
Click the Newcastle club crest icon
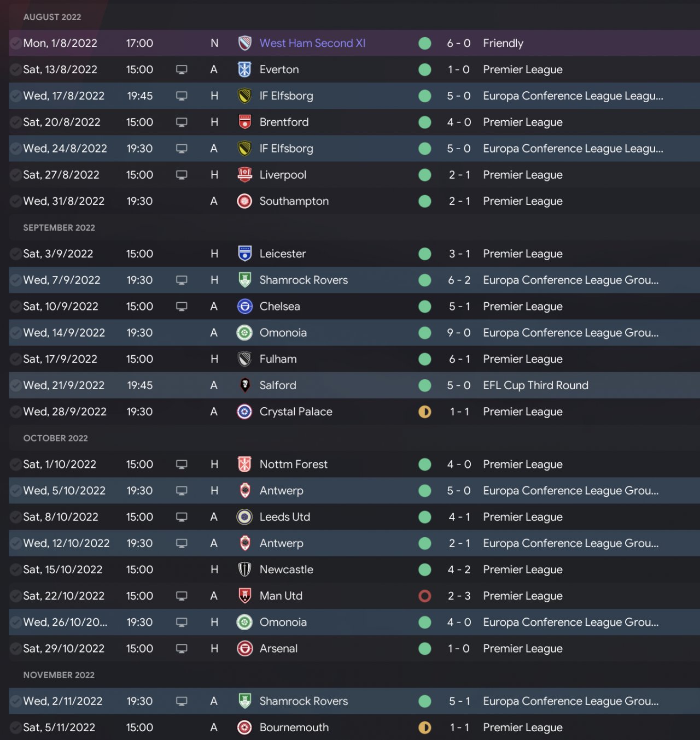pos(244,569)
